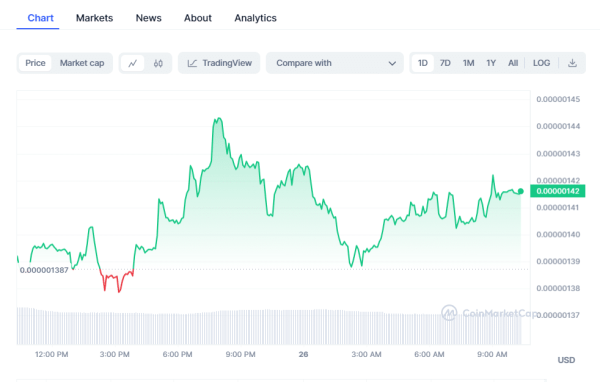
Task: Switch to candlestick chart icon
Action: coord(158,63)
